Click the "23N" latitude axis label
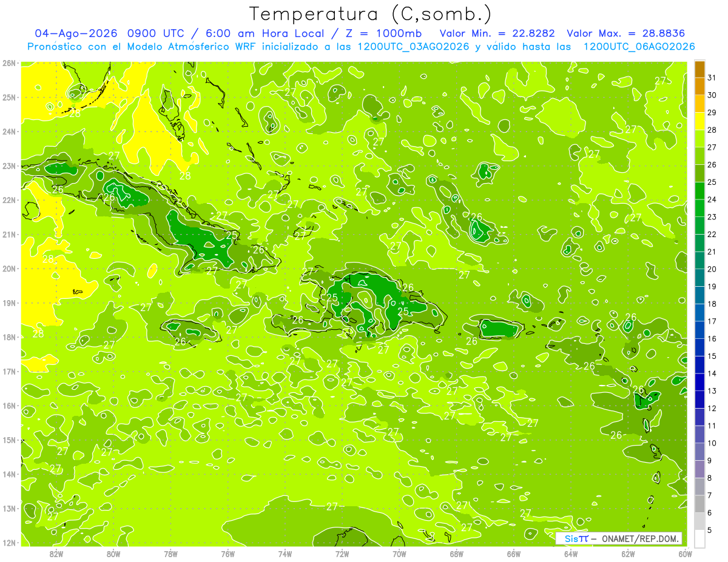Viewport: 728px width, 562px height. (x=8, y=166)
